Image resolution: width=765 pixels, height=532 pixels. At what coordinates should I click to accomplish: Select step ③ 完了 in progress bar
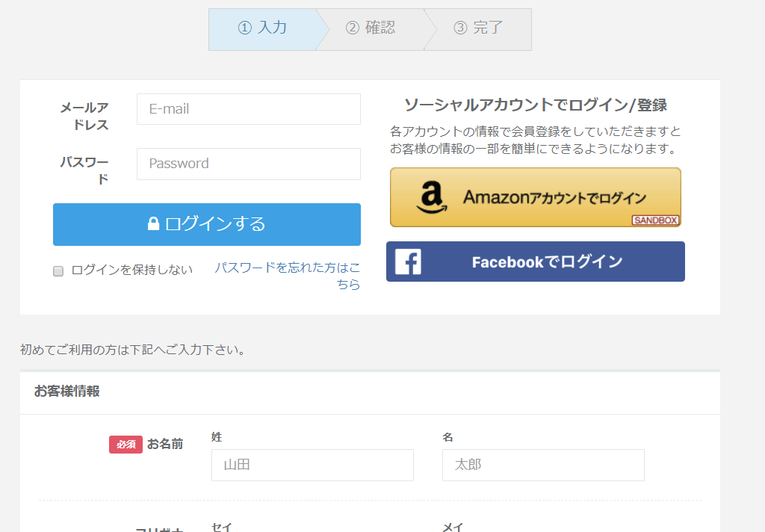479,29
